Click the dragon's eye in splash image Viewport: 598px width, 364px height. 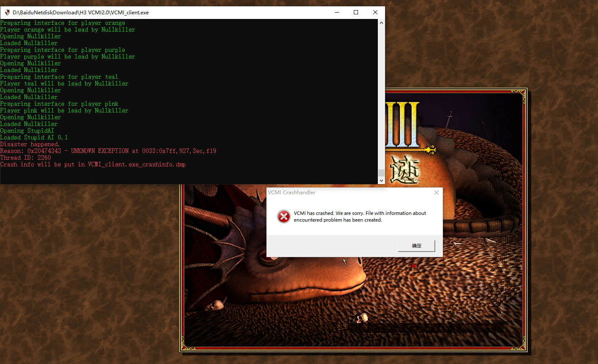coord(266,258)
